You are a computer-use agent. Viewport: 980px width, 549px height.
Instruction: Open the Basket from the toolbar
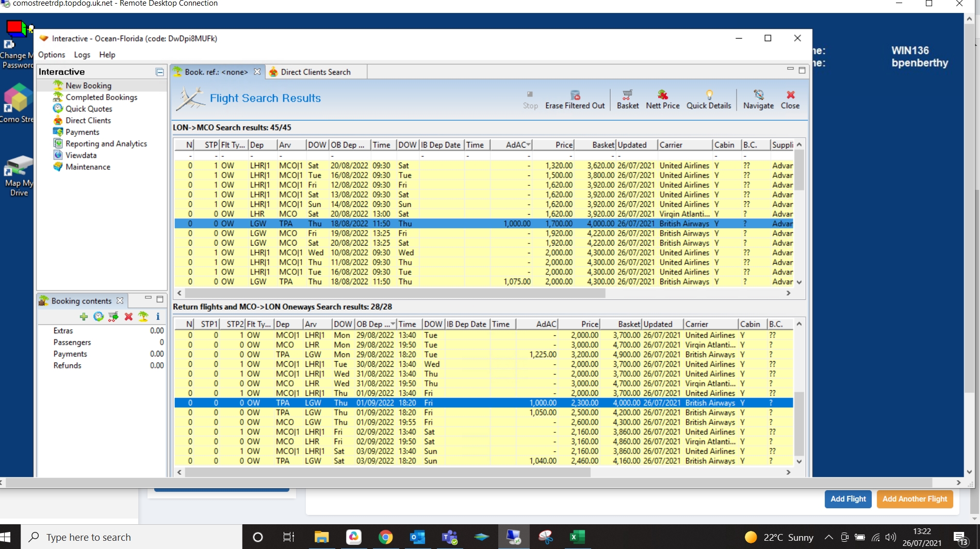tap(627, 99)
